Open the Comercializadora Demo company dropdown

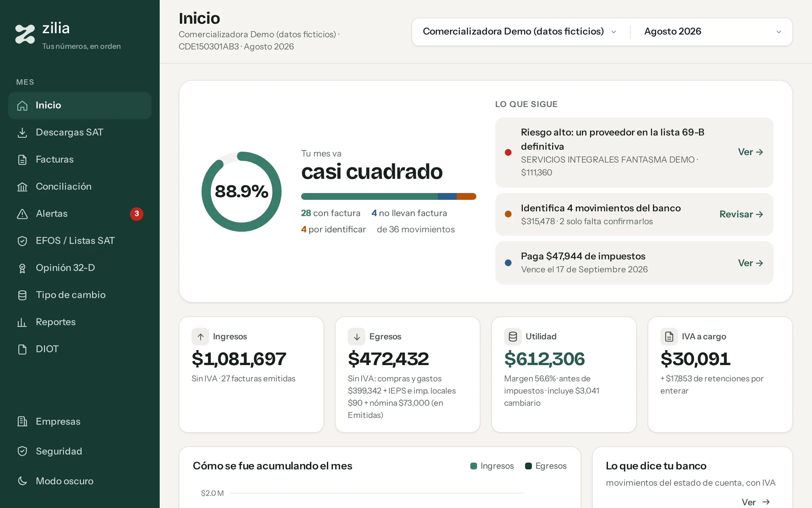(520, 31)
